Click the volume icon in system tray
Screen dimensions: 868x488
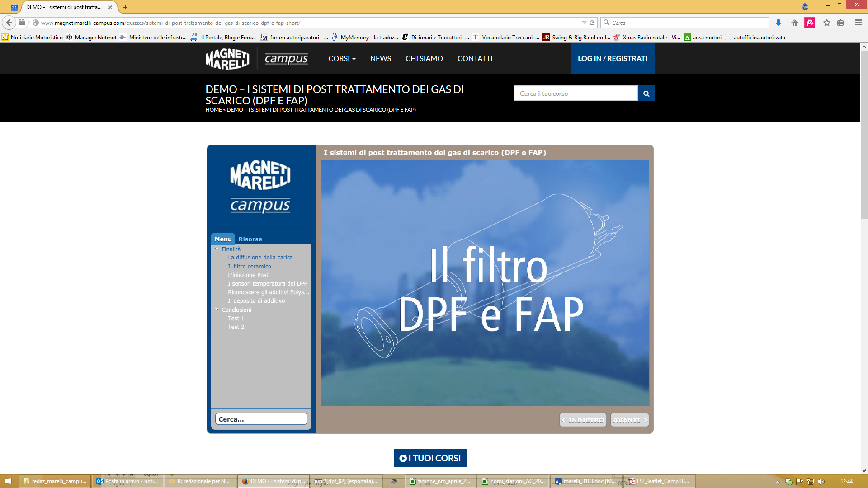tap(821, 482)
